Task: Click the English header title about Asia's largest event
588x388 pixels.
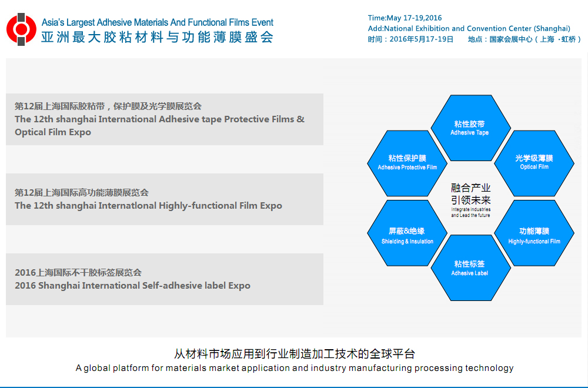Action: 157,23
